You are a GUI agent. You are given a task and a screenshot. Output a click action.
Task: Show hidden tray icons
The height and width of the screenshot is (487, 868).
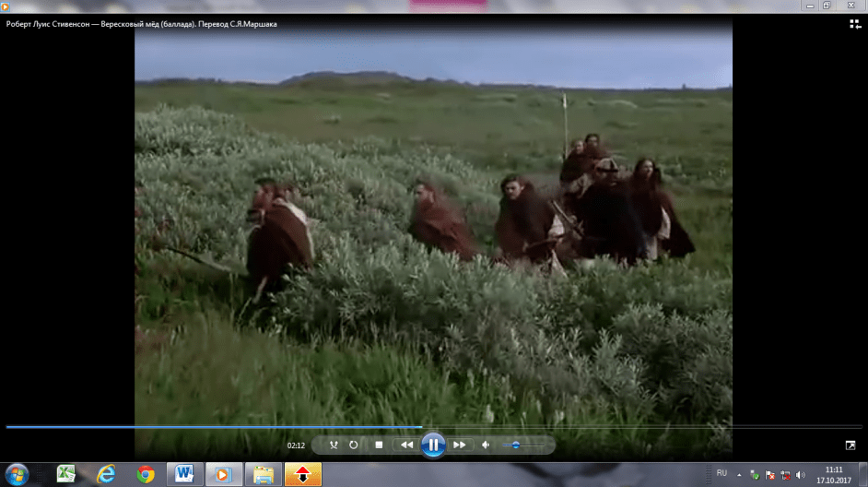click(x=739, y=475)
